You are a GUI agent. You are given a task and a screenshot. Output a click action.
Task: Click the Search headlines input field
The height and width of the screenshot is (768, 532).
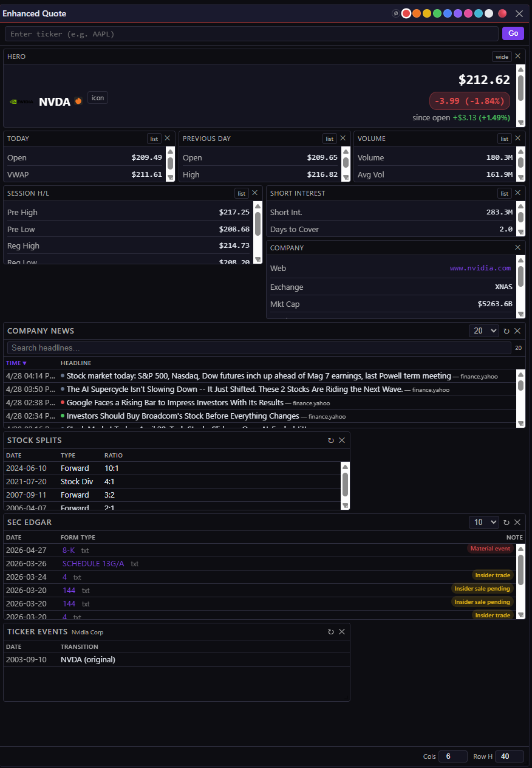click(x=259, y=348)
